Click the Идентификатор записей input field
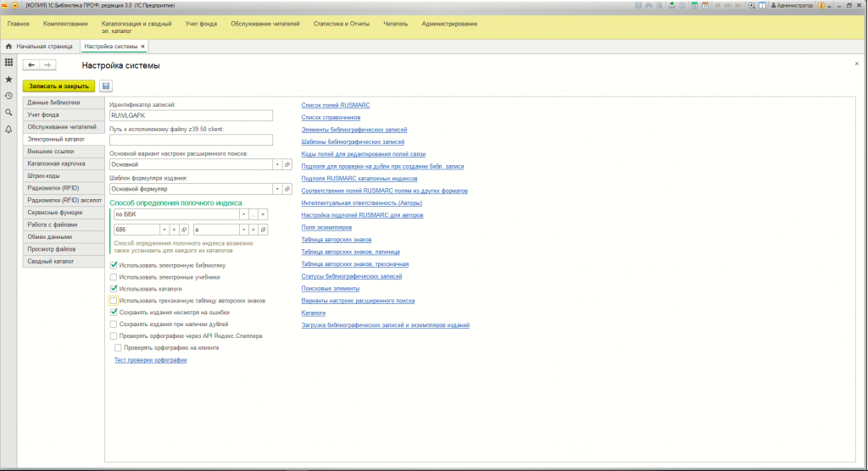The height and width of the screenshot is (471, 868). coord(191,116)
